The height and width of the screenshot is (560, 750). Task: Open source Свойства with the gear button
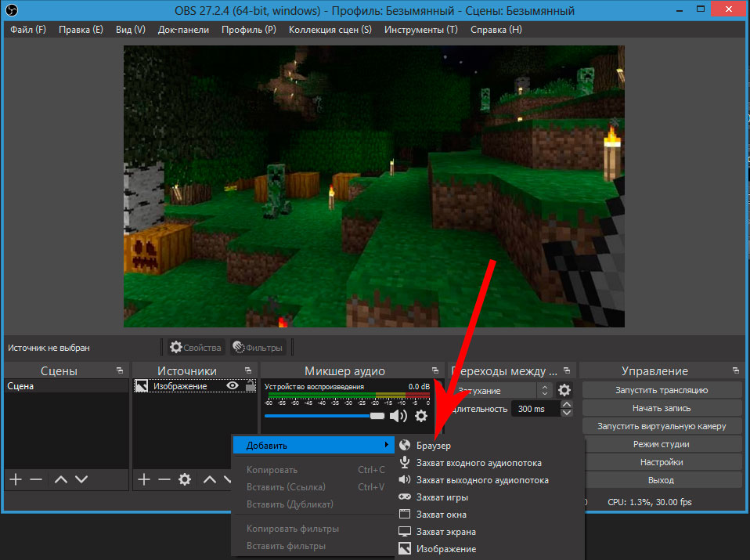point(195,348)
